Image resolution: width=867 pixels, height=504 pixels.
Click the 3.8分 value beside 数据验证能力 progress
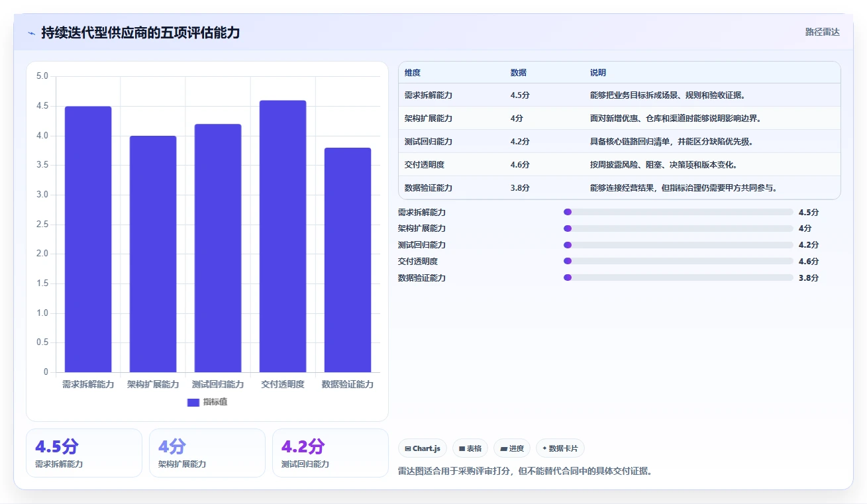(x=809, y=278)
